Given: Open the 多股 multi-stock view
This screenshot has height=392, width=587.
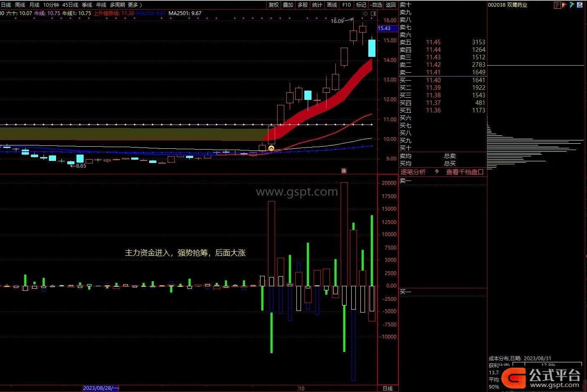Looking at the screenshot, I should click(303, 5).
